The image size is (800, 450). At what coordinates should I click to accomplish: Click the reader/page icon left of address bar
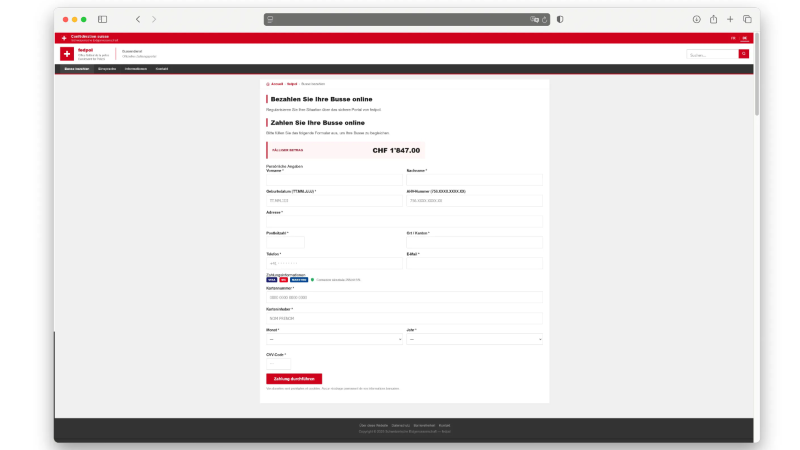270,19
